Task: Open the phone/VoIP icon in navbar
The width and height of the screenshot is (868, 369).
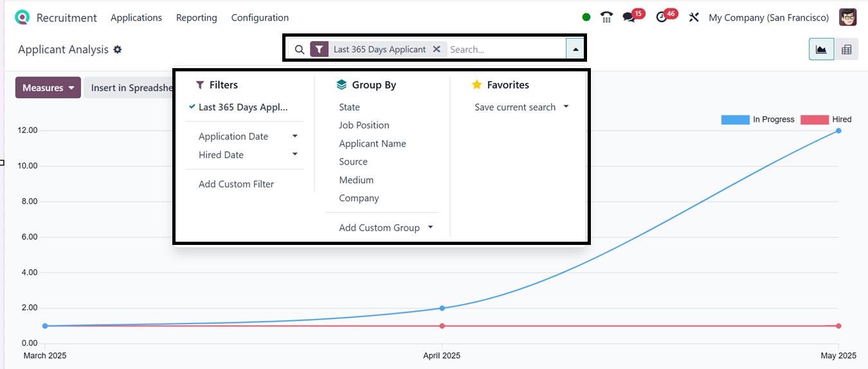Action: tap(606, 17)
